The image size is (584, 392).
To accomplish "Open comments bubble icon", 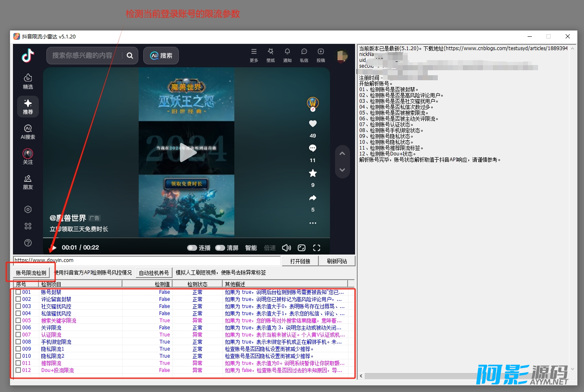I will 313,148.
